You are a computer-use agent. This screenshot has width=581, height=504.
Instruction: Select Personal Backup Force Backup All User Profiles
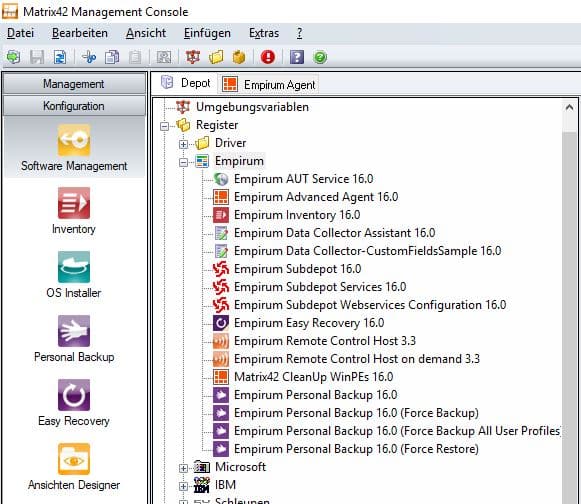[x=397, y=431]
